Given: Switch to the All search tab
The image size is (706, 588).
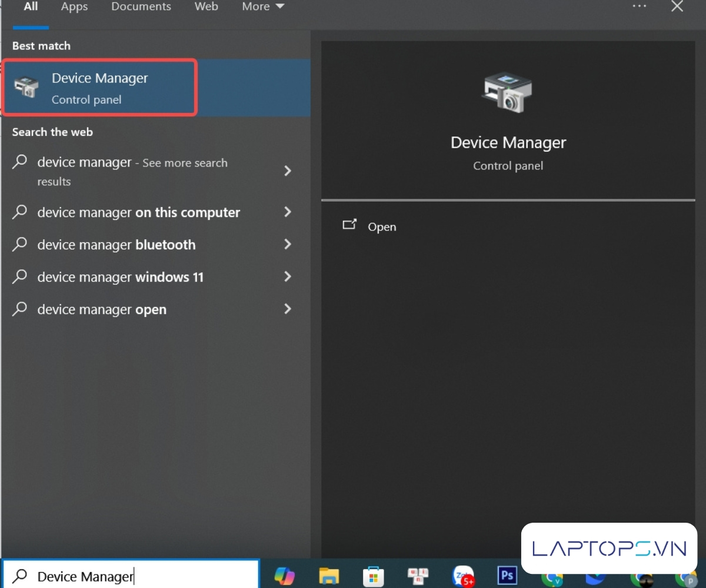Looking at the screenshot, I should click(x=31, y=7).
